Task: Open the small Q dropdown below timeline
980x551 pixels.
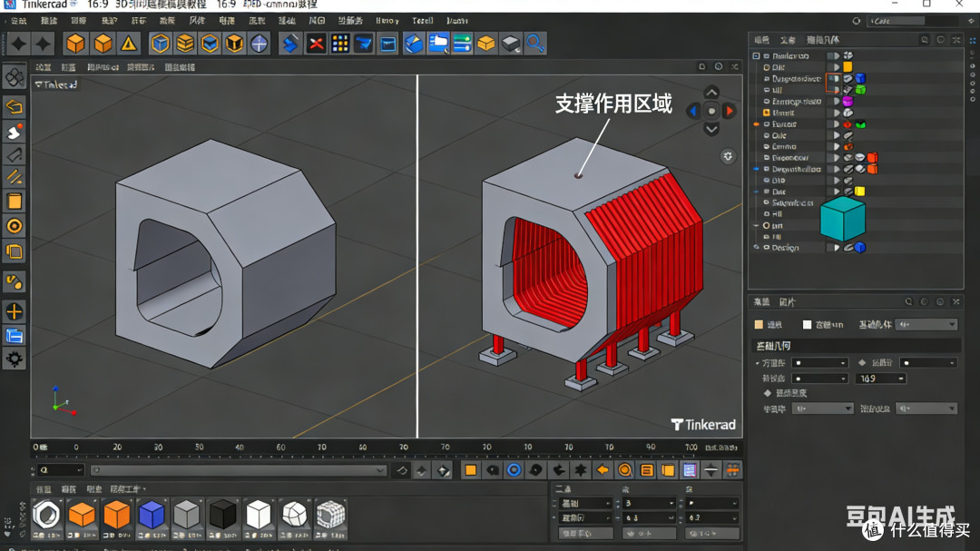Action: tap(60, 469)
